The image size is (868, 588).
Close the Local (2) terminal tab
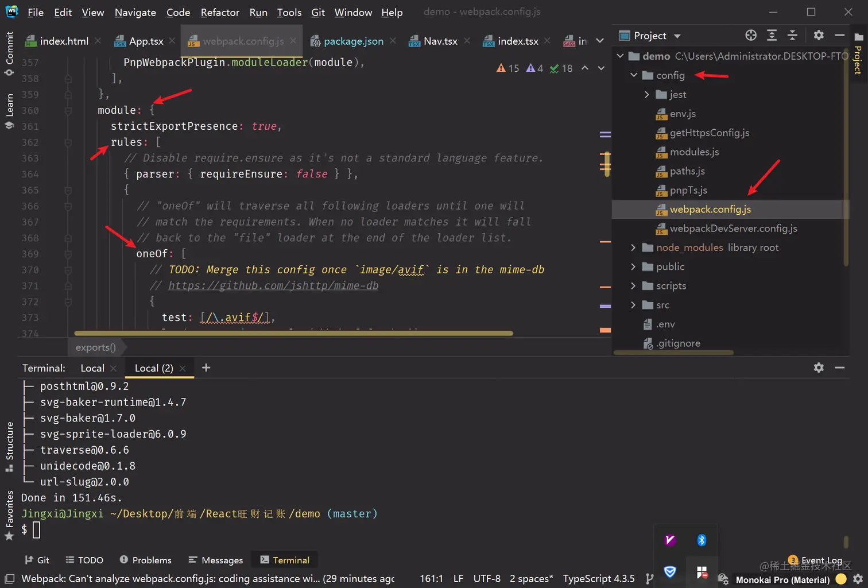(x=183, y=369)
